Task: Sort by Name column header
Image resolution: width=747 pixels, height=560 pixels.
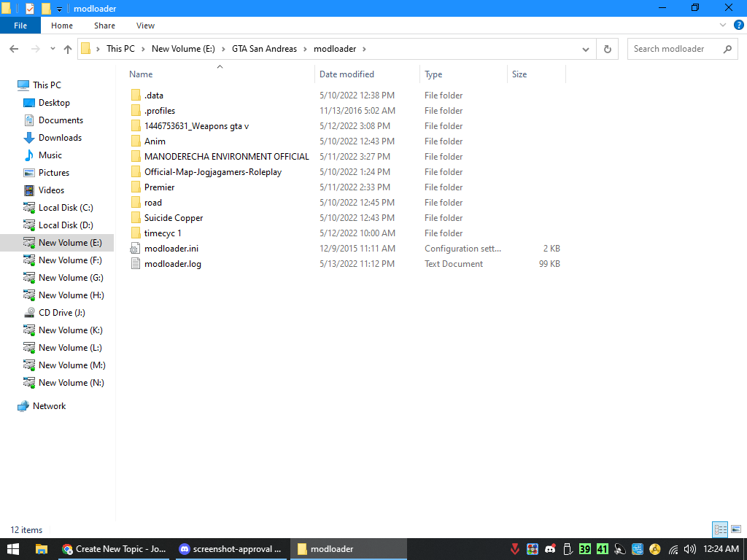Action: point(220,74)
